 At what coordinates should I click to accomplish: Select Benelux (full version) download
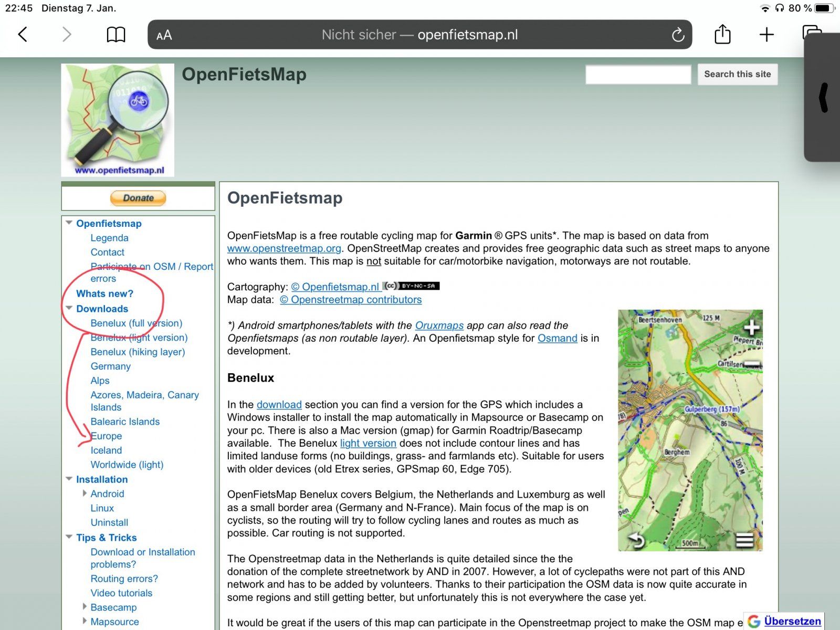point(136,323)
